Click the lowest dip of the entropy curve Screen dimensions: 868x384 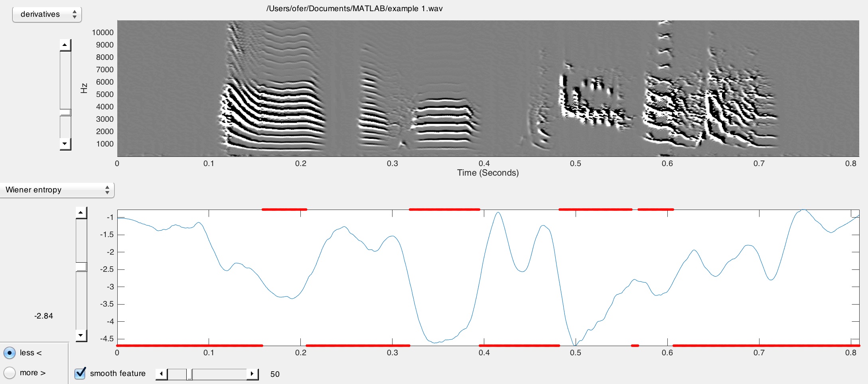574,344
